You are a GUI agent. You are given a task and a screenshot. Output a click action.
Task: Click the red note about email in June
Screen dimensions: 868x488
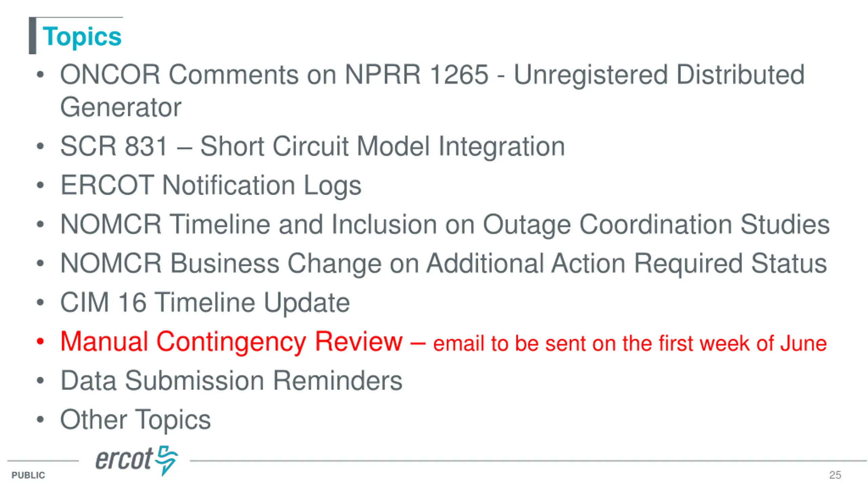point(630,343)
